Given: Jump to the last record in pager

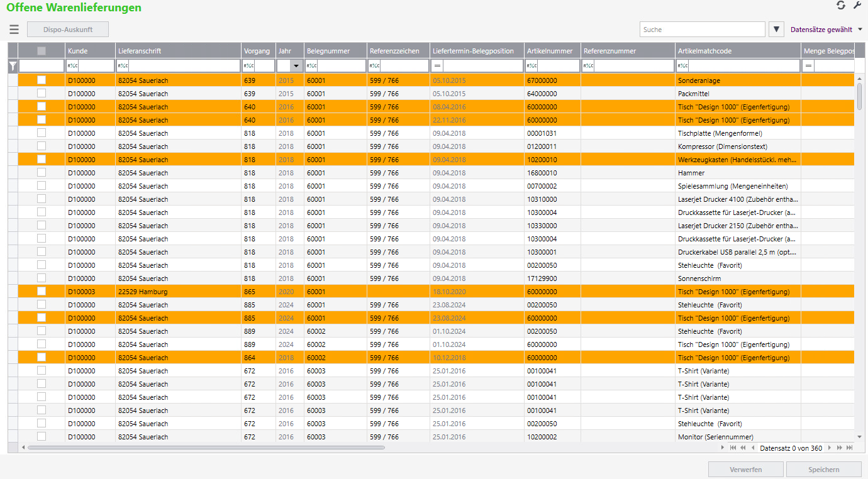Looking at the screenshot, I should (849, 448).
